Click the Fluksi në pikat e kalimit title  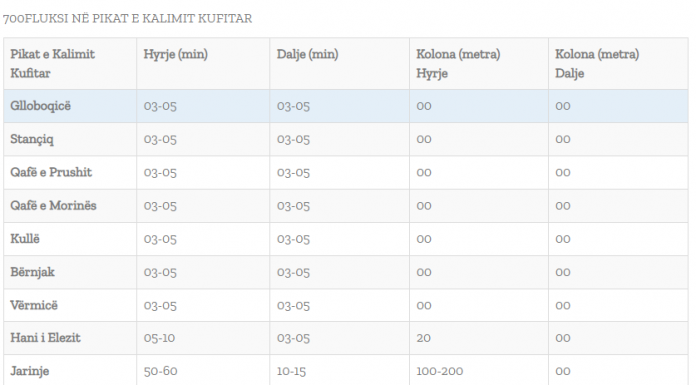127,19
